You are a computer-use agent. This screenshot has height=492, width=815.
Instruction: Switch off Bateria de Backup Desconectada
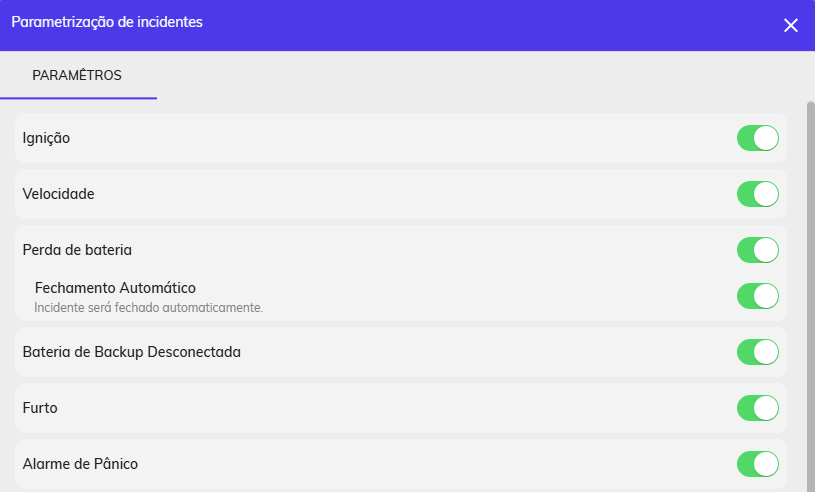(x=757, y=352)
